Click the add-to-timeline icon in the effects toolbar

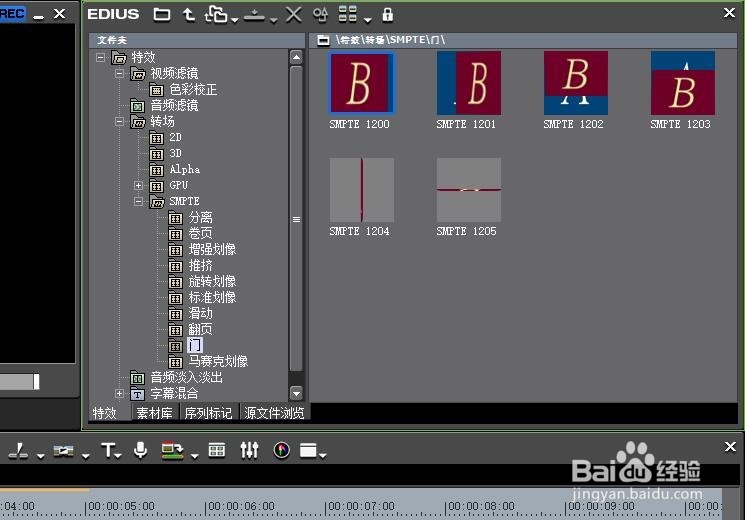216,14
